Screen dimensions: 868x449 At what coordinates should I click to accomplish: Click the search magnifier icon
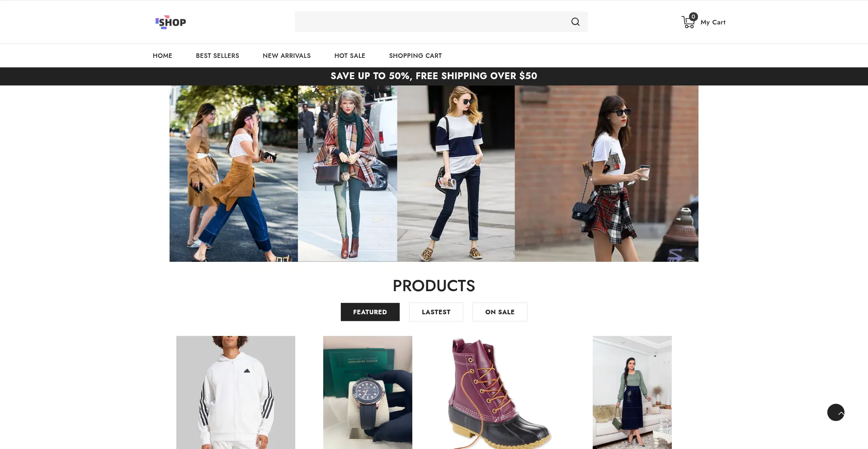pos(575,22)
